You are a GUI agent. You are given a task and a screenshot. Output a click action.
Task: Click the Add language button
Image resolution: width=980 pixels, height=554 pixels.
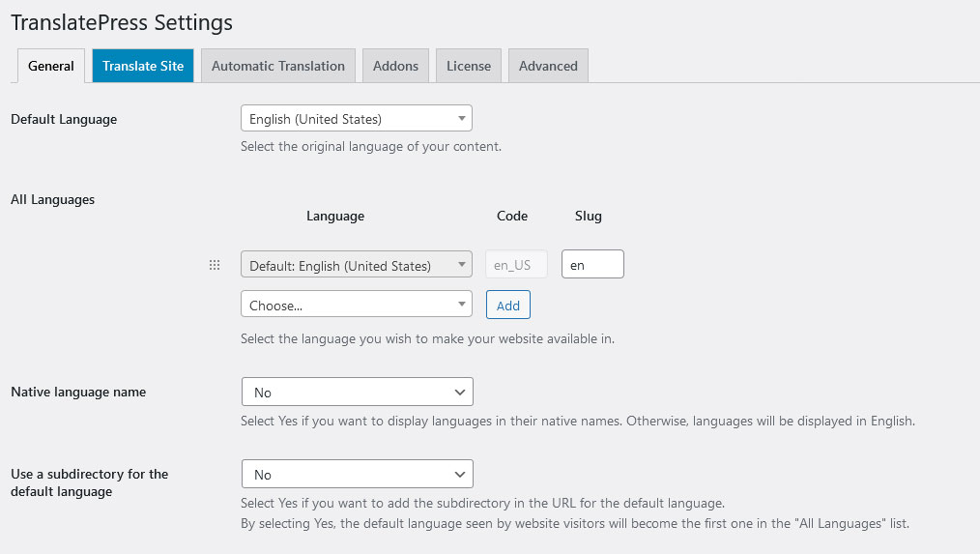tap(508, 306)
